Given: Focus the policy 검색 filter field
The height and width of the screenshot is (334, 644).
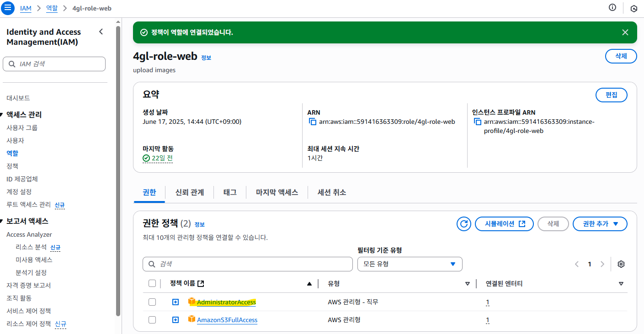Looking at the screenshot, I should [248, 264].
